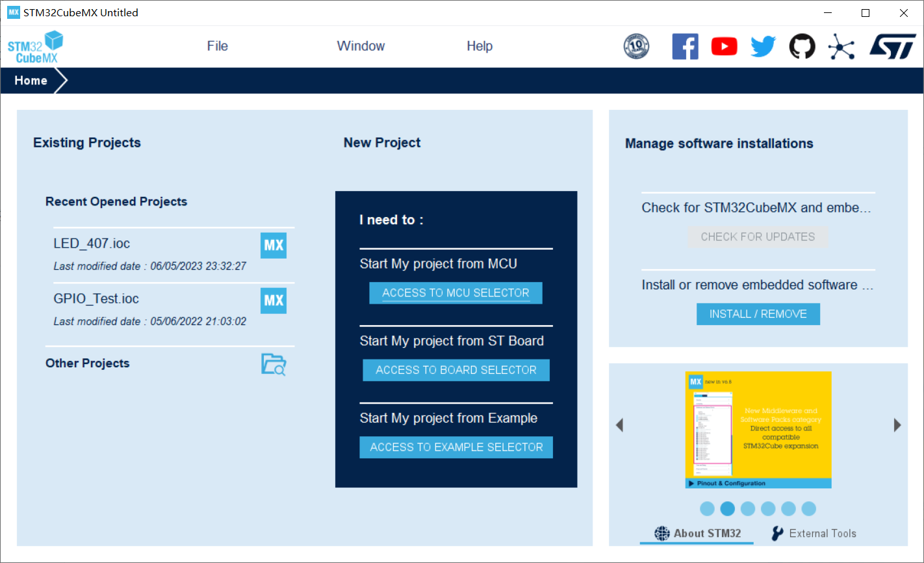Click the ST logo icon
The width and height of the screenshot is (924, 563).
pyautogui.click(x=893, y=47)
